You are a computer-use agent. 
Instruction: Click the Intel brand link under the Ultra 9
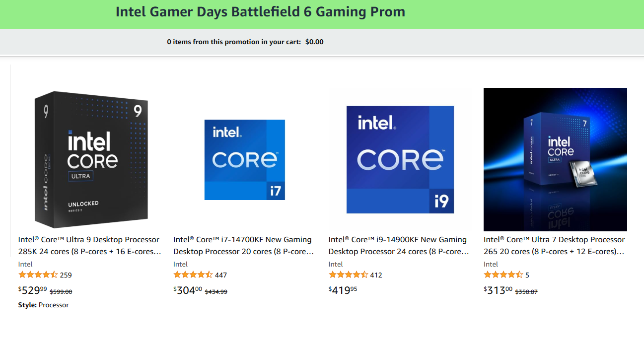click(25, 264)
